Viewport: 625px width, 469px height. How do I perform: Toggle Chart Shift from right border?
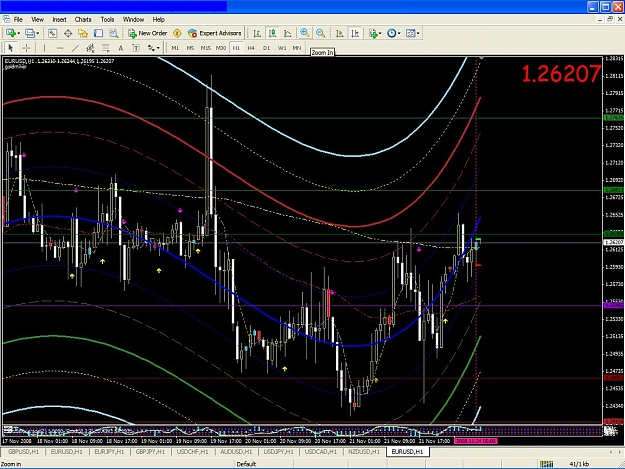tap(355, 33)
